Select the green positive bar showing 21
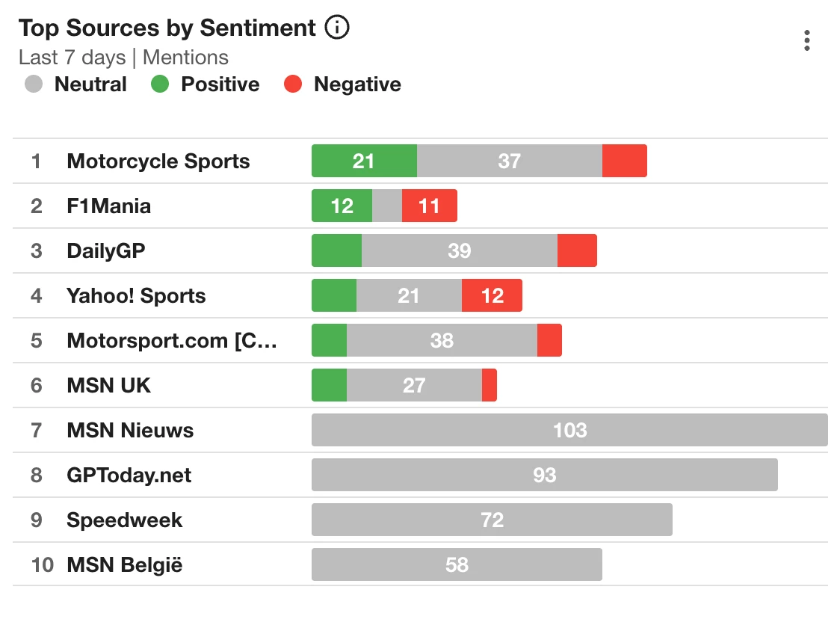Screen dimensions: 840x640 tap(364, 161)
